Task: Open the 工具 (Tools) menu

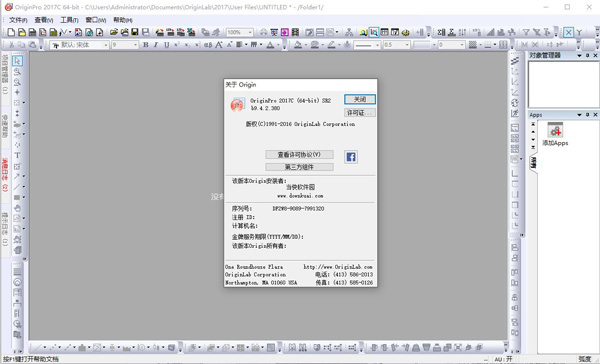Action: point(69,20)
